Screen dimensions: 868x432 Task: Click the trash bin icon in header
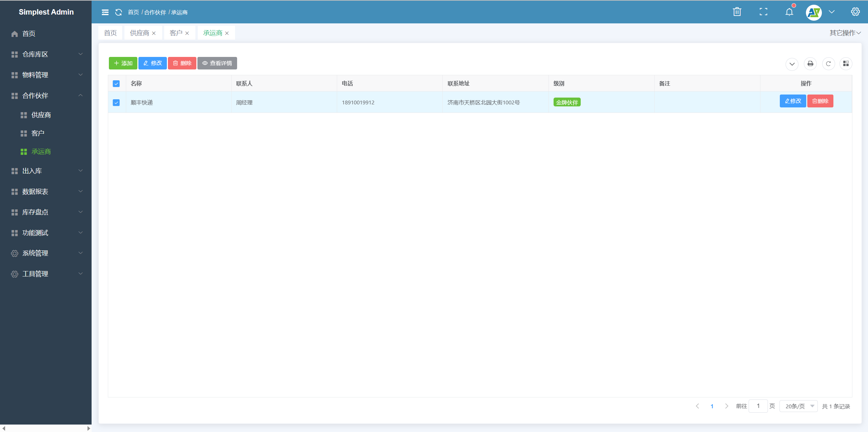pos(737,12)
